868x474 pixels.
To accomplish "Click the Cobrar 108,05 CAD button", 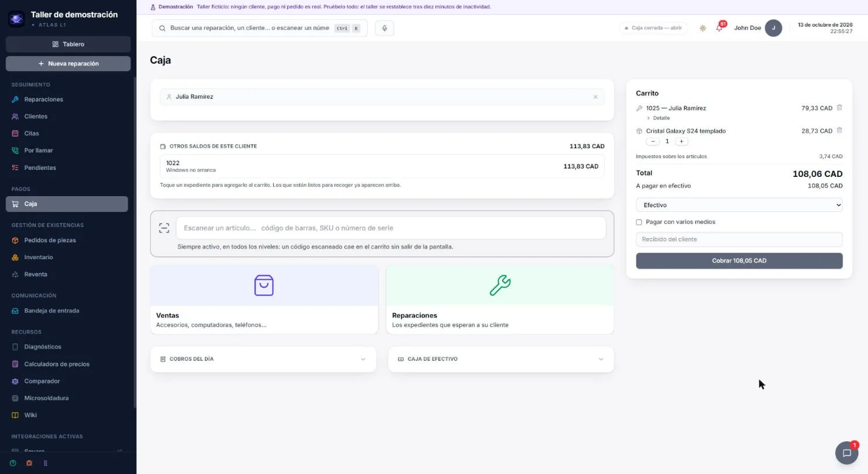I will tap(739, 261).
